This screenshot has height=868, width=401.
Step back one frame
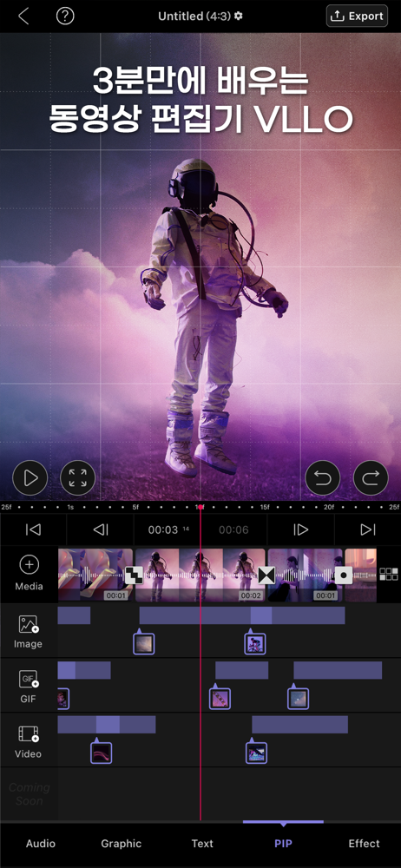101,529
